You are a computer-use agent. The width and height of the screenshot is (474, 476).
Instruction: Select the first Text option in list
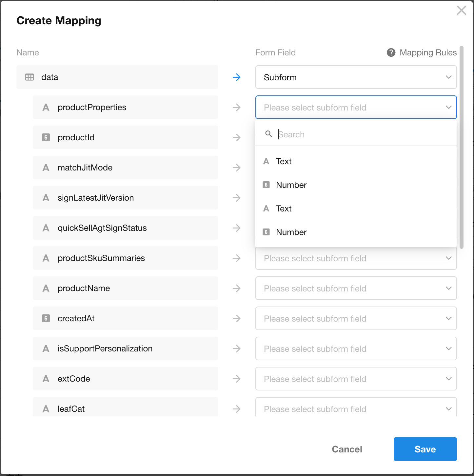tap(284, 161)
